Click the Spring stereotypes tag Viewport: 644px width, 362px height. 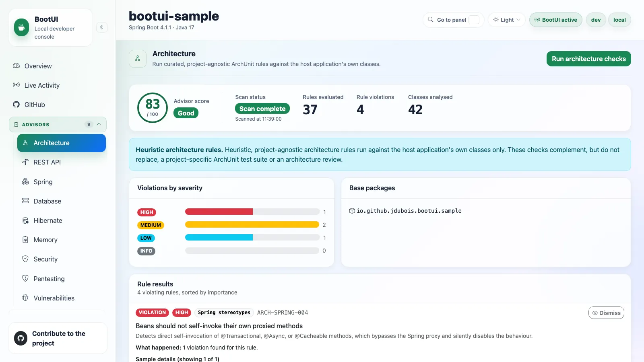[x=224, y=313]
